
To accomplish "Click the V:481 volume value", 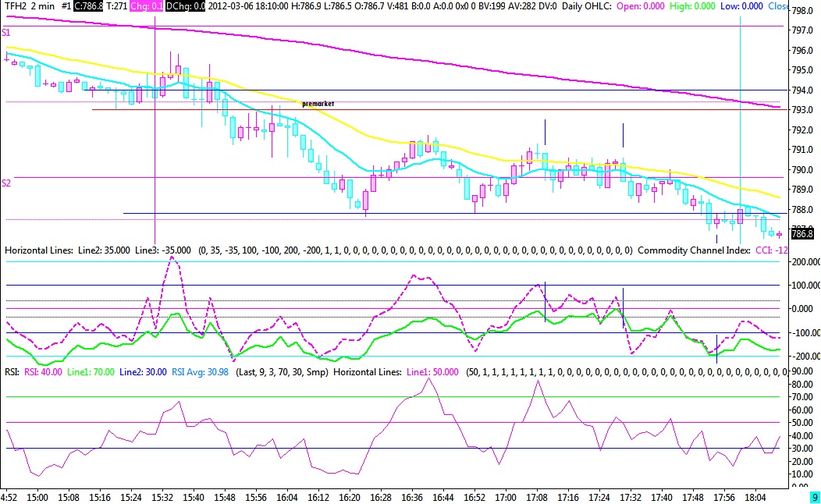I will pos(400,6).
